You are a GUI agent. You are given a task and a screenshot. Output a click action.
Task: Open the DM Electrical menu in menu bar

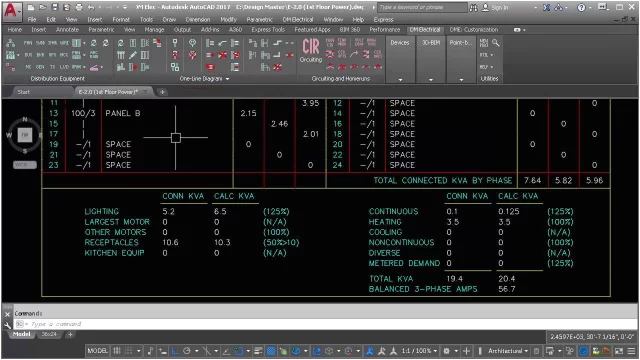tap(298, 20)
